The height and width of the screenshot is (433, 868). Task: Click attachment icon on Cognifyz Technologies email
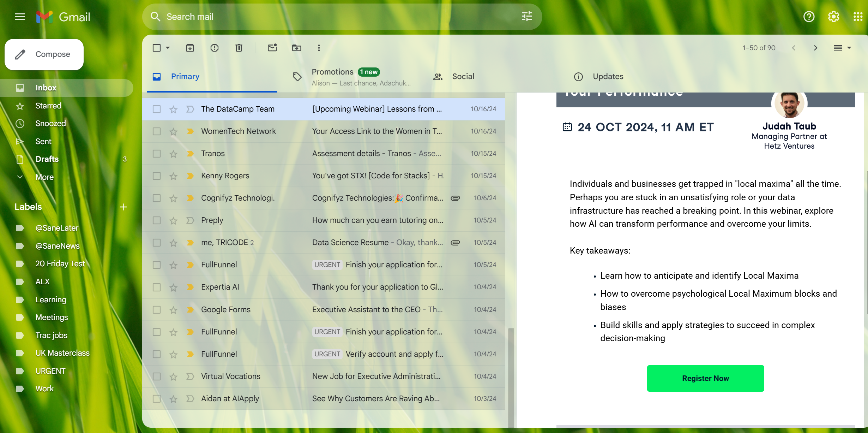click(x=455, y=198)
